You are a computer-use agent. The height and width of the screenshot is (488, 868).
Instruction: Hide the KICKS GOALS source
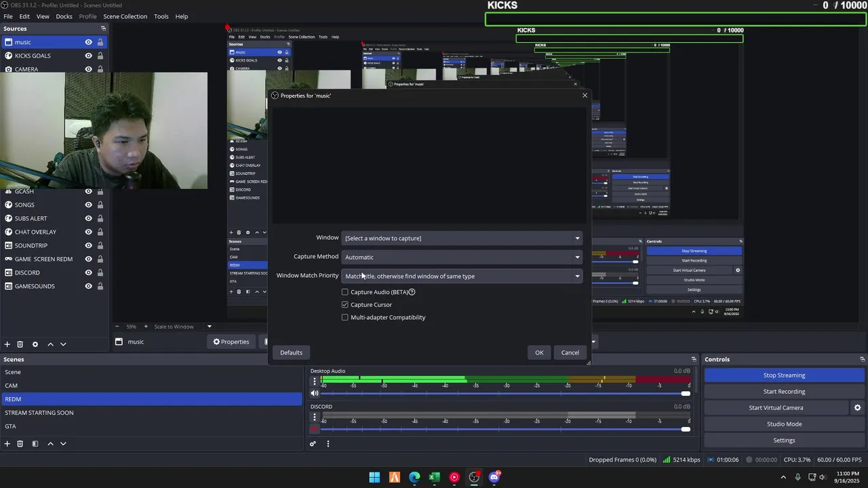coord(88,56)
